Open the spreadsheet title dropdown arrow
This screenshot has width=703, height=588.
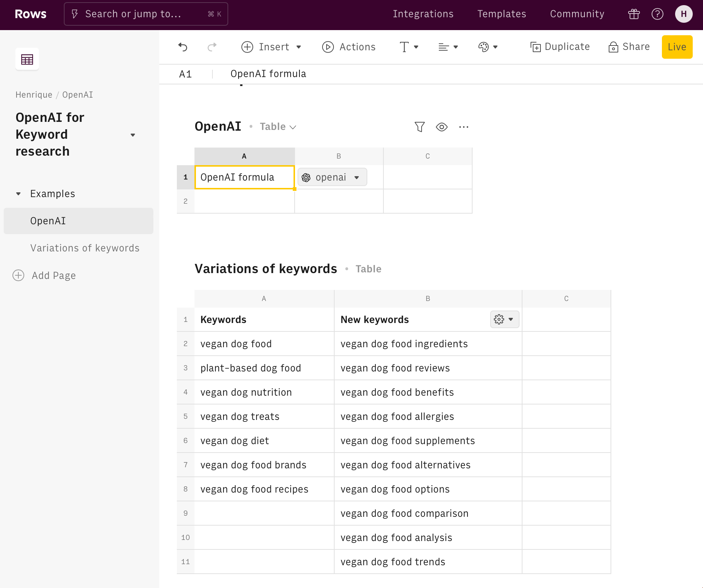pos(133,135)
